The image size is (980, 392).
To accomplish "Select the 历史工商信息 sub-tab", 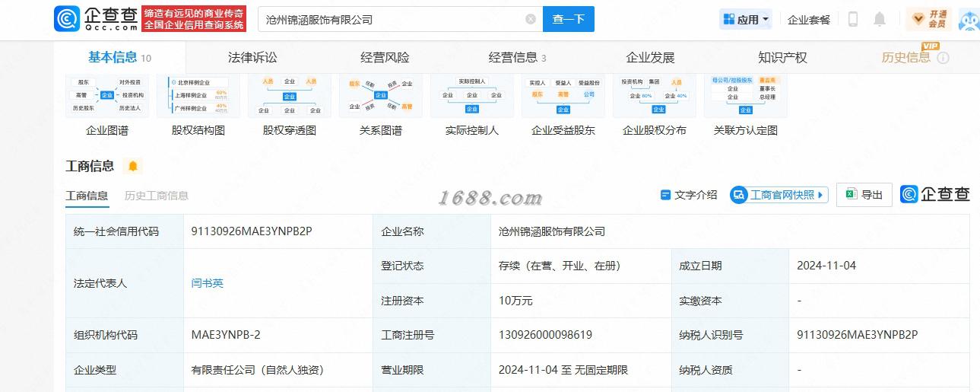I will pyautogui.click(x=157, y=196).
